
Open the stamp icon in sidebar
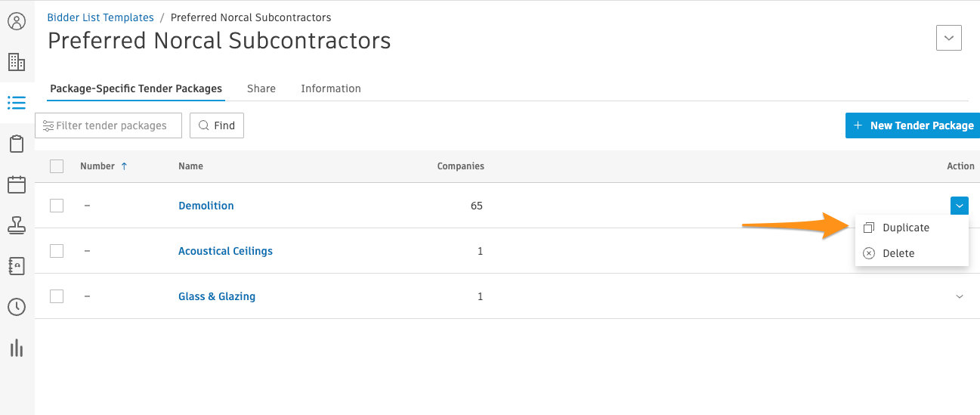17,225
